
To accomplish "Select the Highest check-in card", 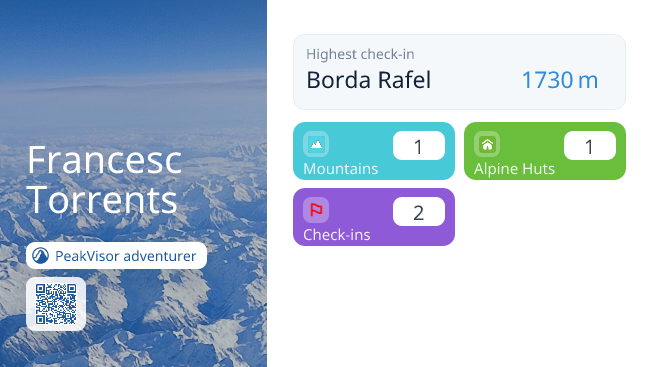I will click(459, 72).
